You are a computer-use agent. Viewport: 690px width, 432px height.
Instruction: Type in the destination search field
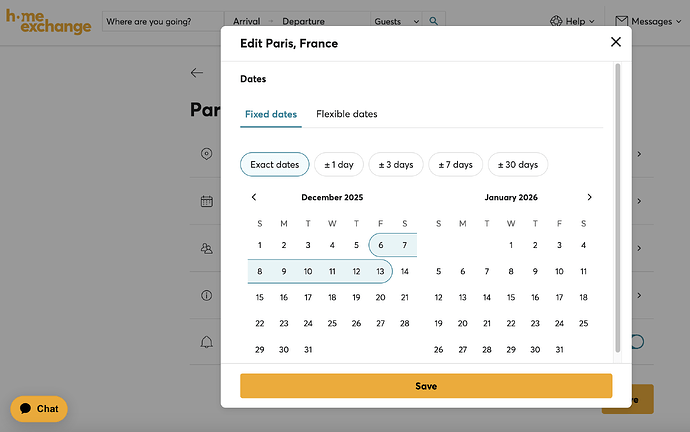tap(163, 21)
